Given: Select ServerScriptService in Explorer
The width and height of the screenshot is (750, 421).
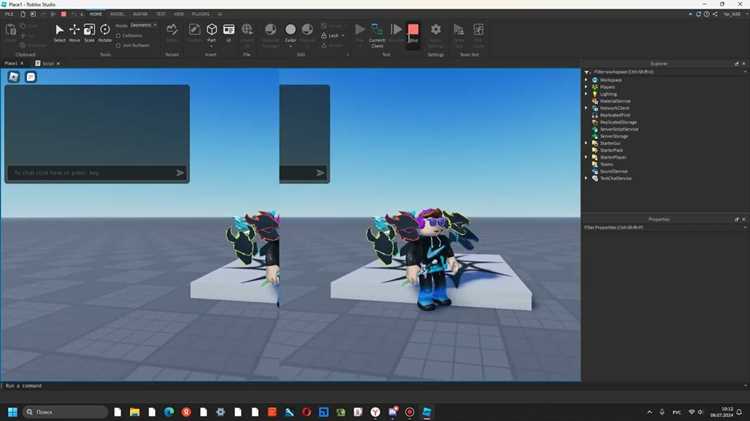Looking at the screenshot, I should [x=619, y=129].
